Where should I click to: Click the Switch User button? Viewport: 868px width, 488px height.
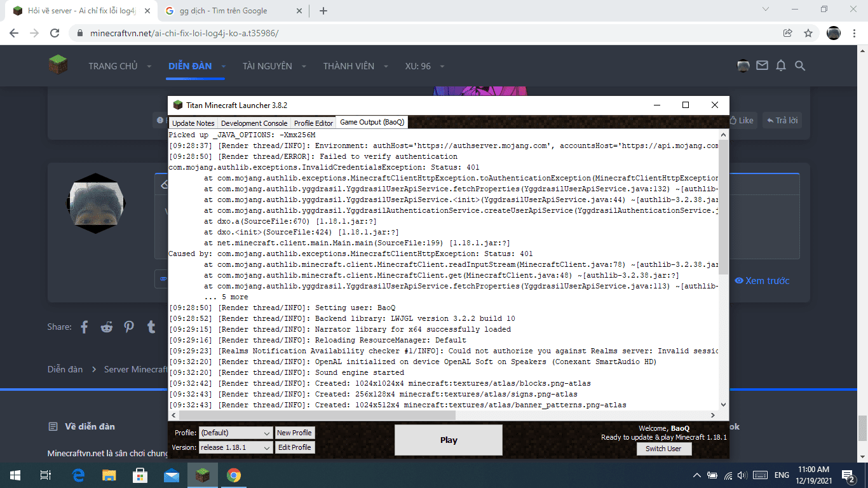tap(664, 449)
